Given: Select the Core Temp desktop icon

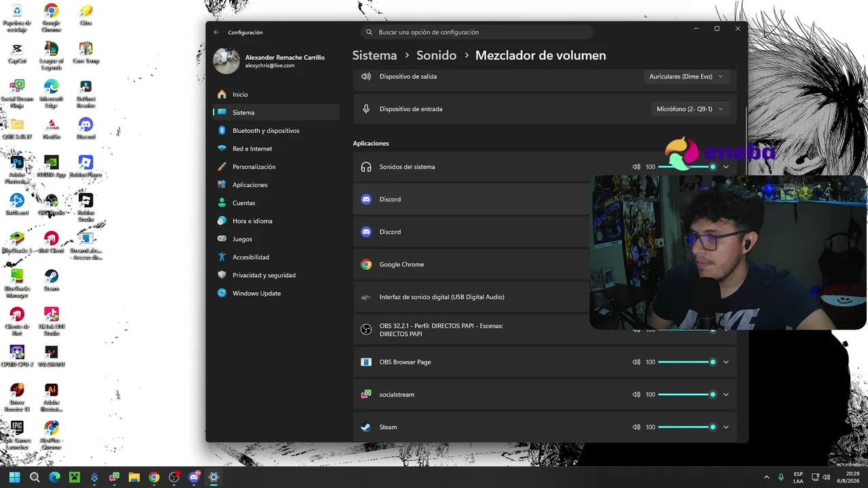Looking at the screenshot, I should (x=85, y=54).
